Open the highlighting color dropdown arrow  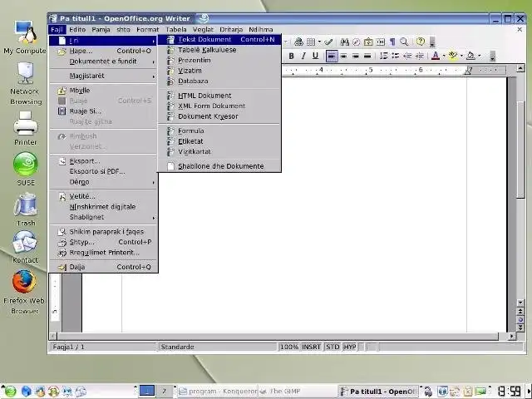pyautogui.click(x=461, y=56)
